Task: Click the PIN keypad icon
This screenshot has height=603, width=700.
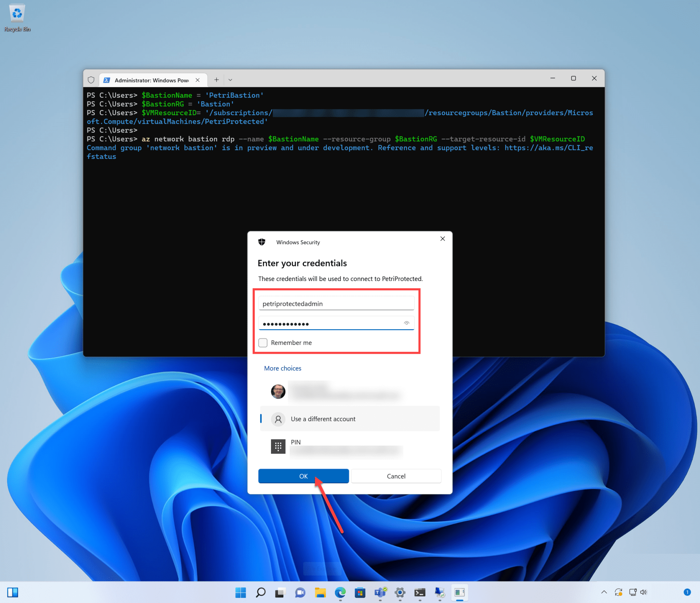Action: [278, 446]
